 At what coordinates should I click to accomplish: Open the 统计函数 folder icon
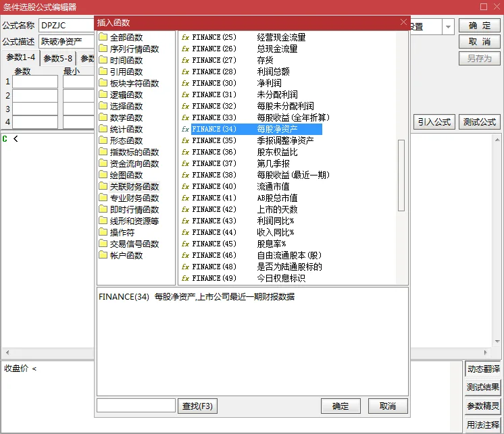click(103, 129)
